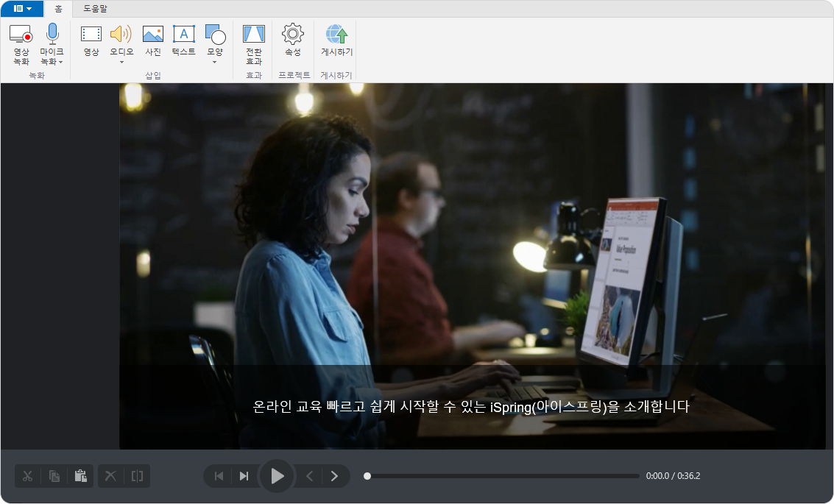Switch to the 도움말 tab

coord(95,9)
